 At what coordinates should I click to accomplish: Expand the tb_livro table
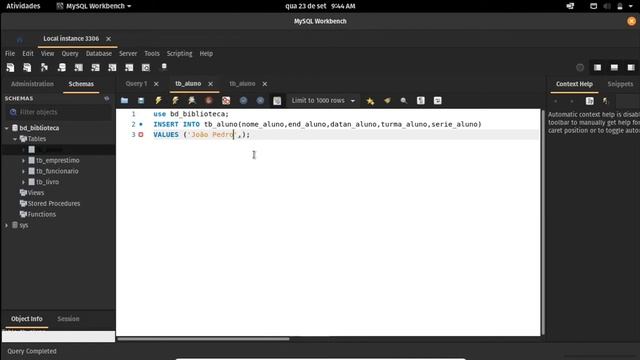click(x=23, y=182)
